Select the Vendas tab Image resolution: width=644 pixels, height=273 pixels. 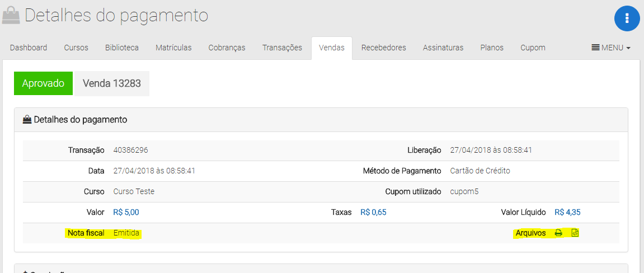[x=331, y=48]
